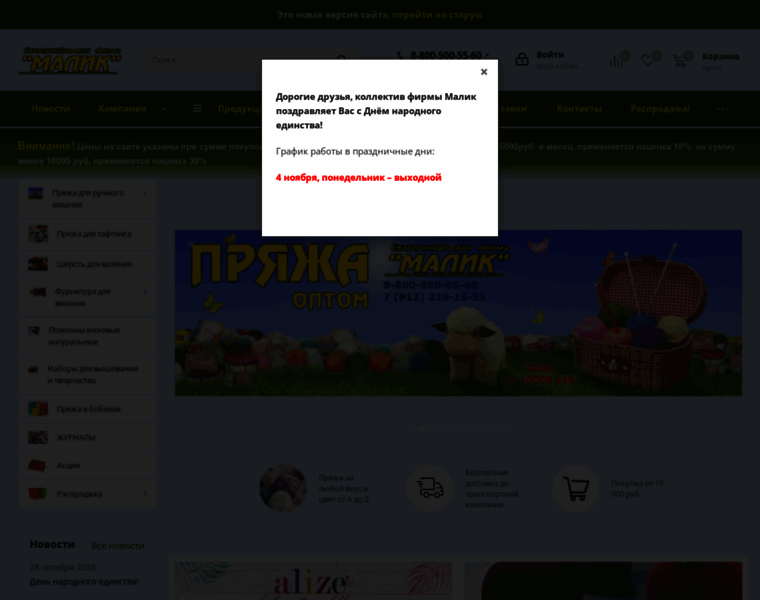Open the more menu items ellipsis
760x600 pixels.
[723, 109]
